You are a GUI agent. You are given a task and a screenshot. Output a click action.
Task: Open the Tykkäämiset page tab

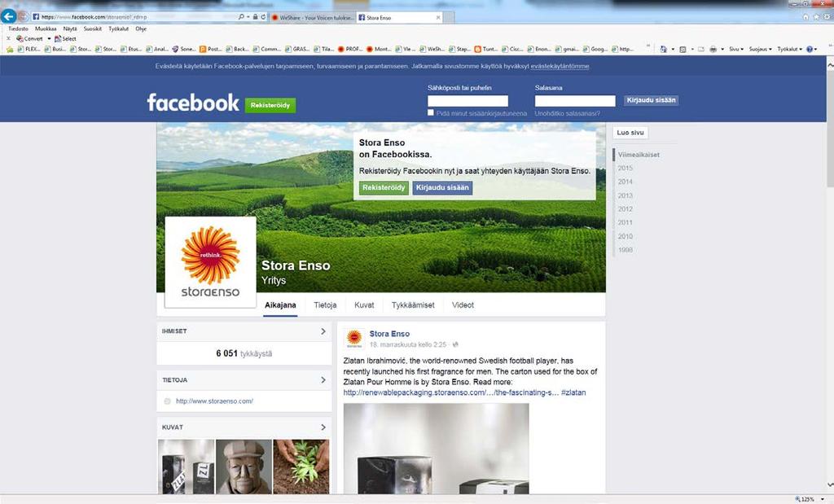point(413,305)
